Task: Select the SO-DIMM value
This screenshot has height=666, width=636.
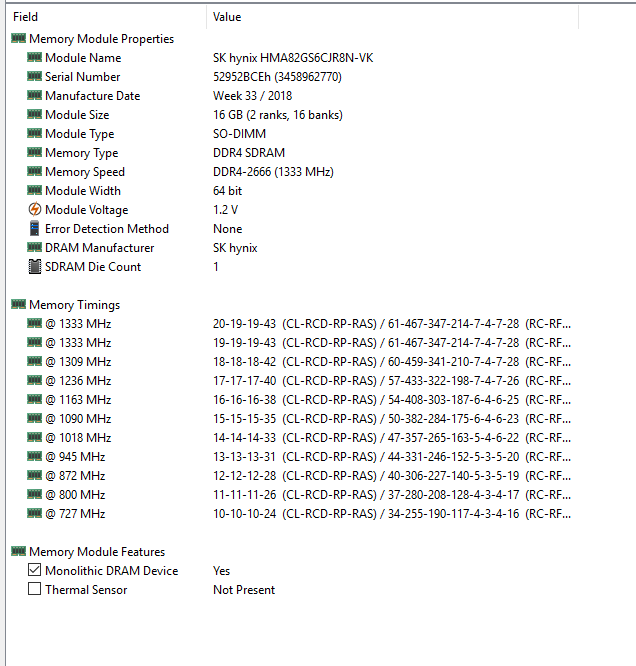Action: pos(240,134)
